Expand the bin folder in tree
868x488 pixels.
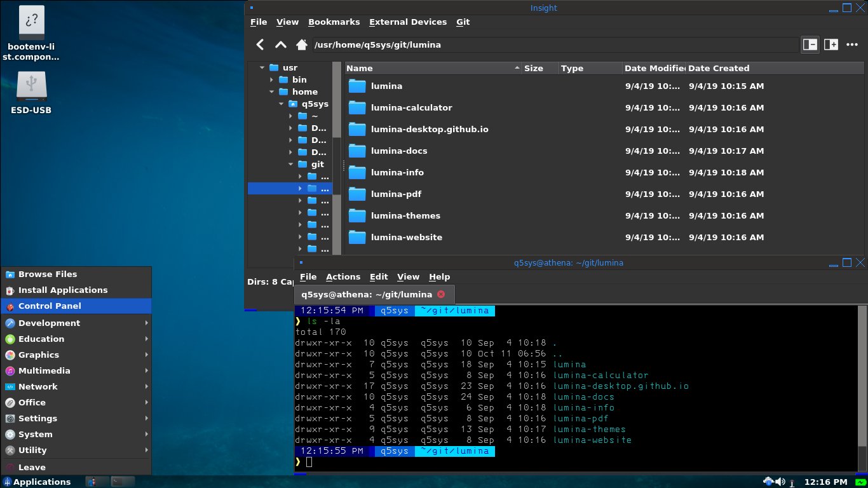(x=271, y=80)
